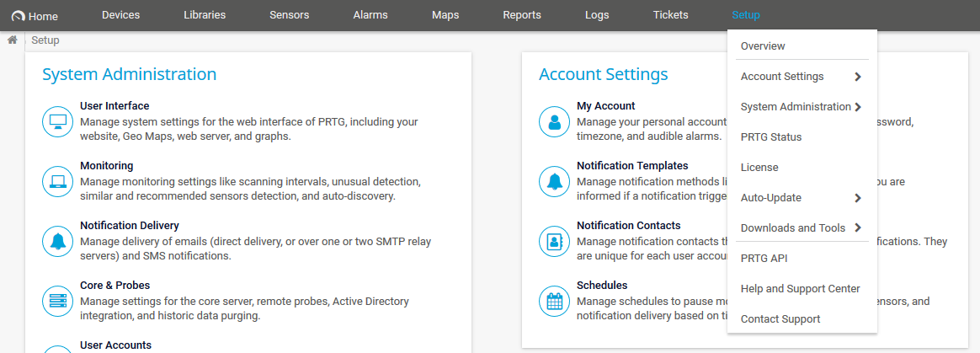Open the Devices menu
Screen dimensions: 980x353
tap(120, 15)
